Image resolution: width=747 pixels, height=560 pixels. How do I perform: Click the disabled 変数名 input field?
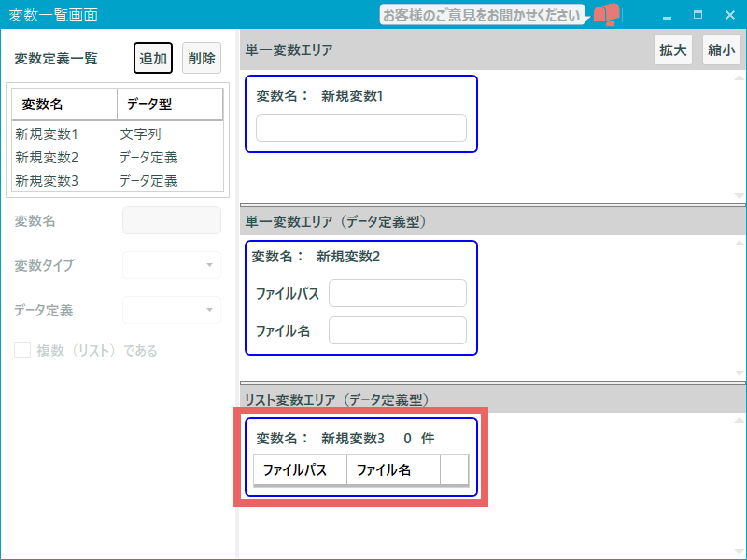[x=172, y=220]
